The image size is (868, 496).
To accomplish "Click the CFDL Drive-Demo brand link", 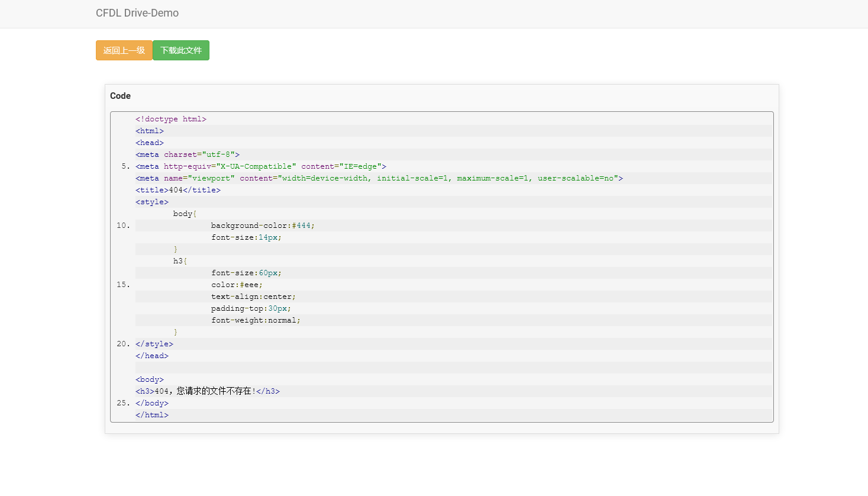I will point(137,13).
